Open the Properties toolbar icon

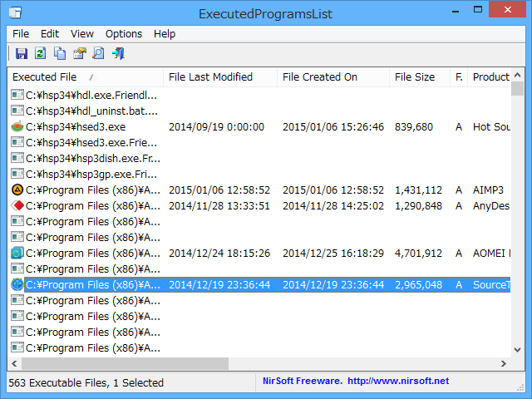pyautogui.click(x=80, y=53)
